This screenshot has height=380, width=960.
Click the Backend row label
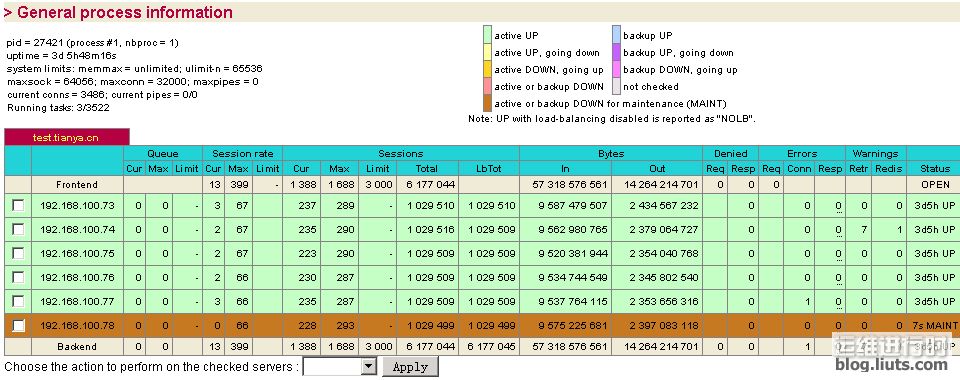(x=77, y=346)
